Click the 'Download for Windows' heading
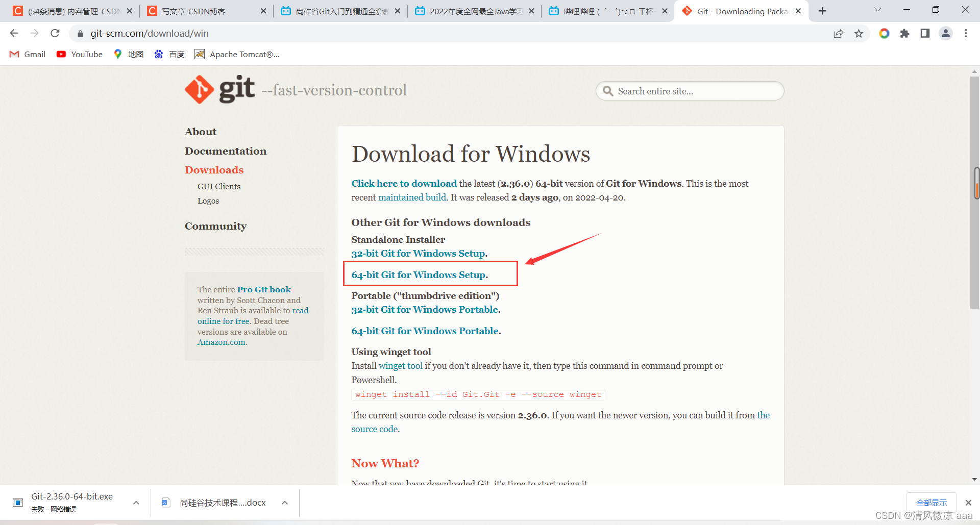 [471, 154]
